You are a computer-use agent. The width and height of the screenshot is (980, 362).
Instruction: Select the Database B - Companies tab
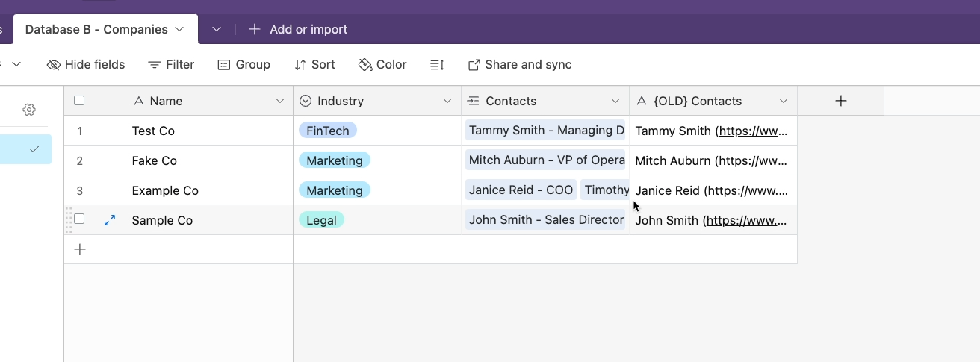click(96, 30)
